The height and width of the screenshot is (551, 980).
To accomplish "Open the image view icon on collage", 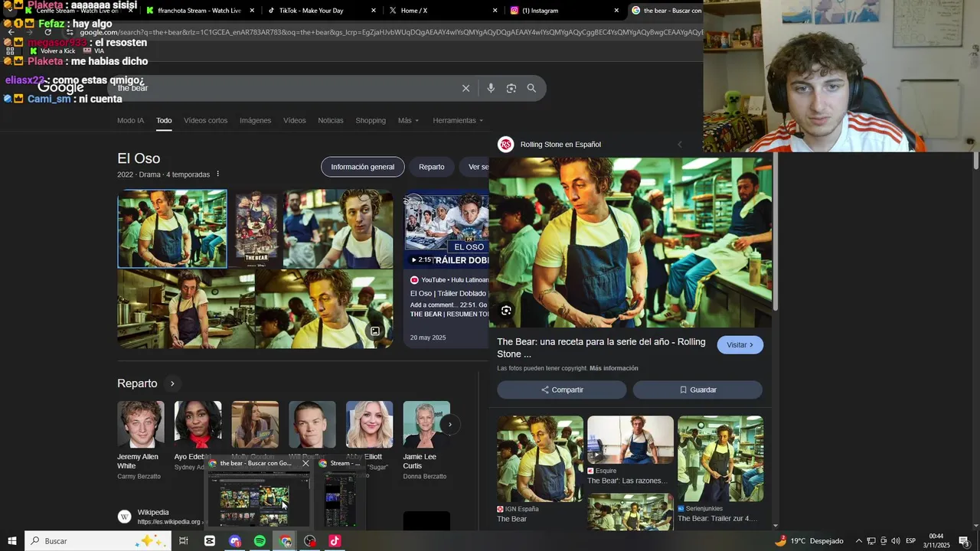I will coord(375,331).
